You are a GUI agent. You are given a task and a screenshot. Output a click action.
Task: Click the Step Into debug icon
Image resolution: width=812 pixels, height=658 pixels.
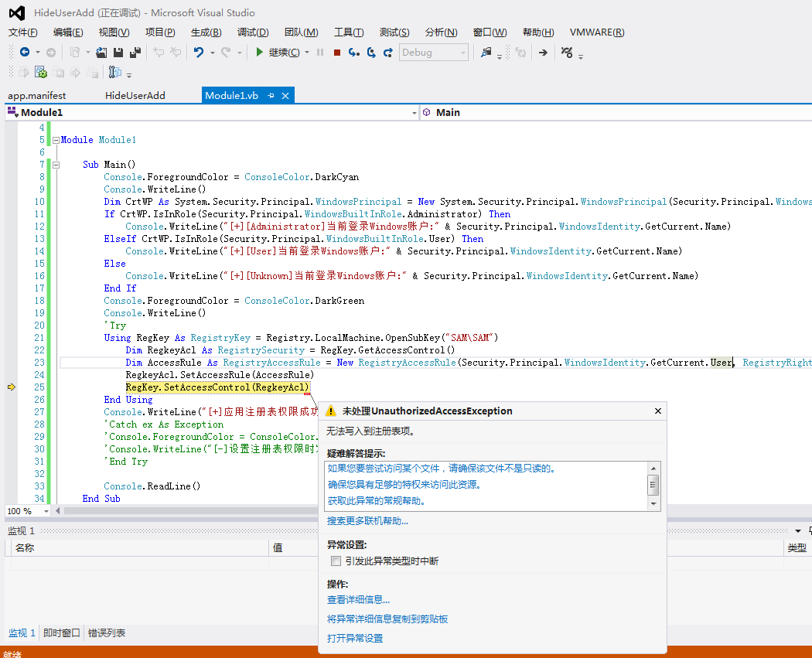tap(354, 53)
